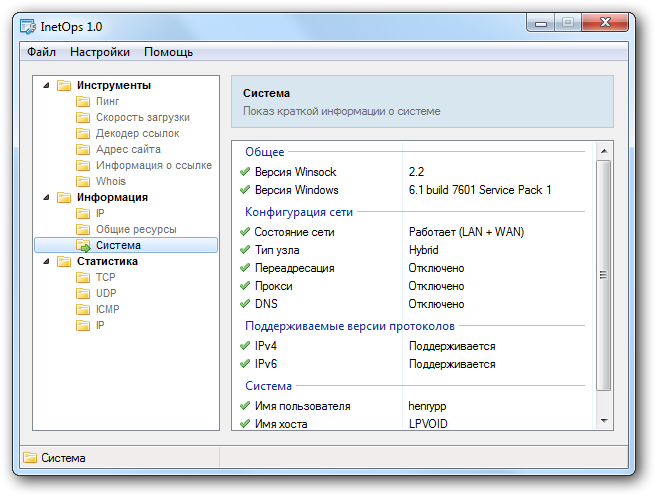Click the InetOps app icon in title bar
656x496 pixels.
point(30,26)
